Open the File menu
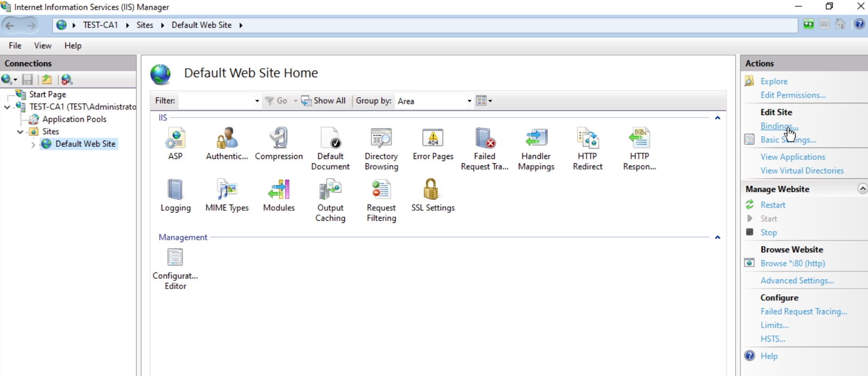Image resolution: width=868 pixels, height=376 pixels. click(x=15, y=45)
